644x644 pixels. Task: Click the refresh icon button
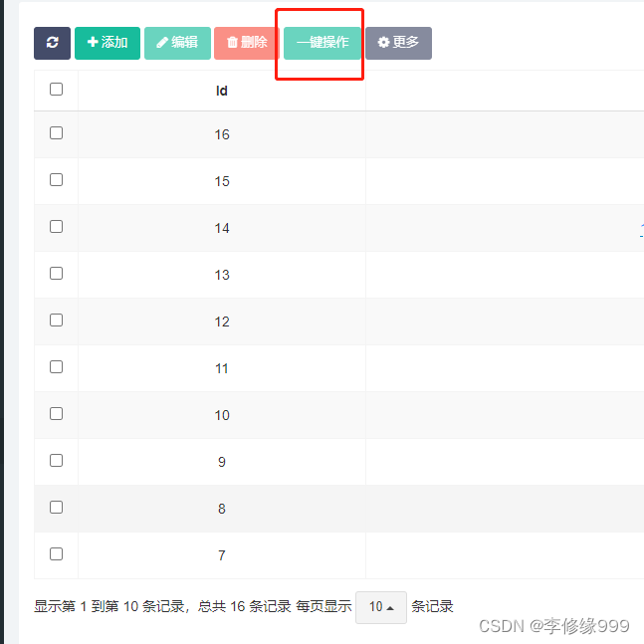coord(52,43)
